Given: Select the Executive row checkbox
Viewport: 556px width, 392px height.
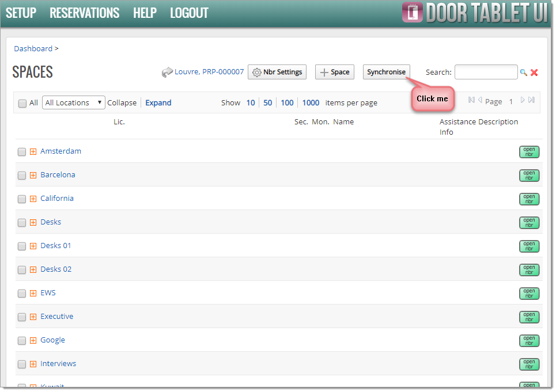Looking at the screenshot, I should 22,317.
